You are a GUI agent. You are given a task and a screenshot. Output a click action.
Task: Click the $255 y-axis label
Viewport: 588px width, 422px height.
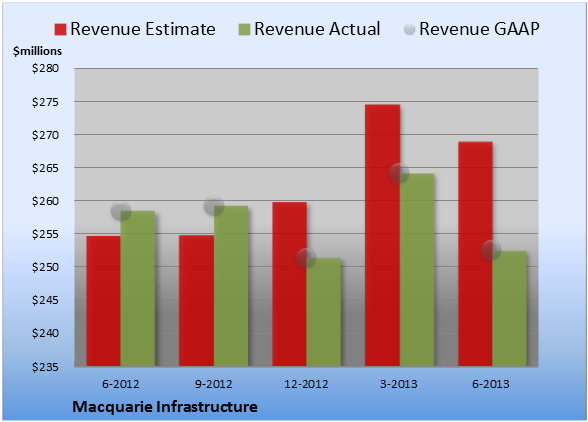pyautogui.click(x=45, y=234)
